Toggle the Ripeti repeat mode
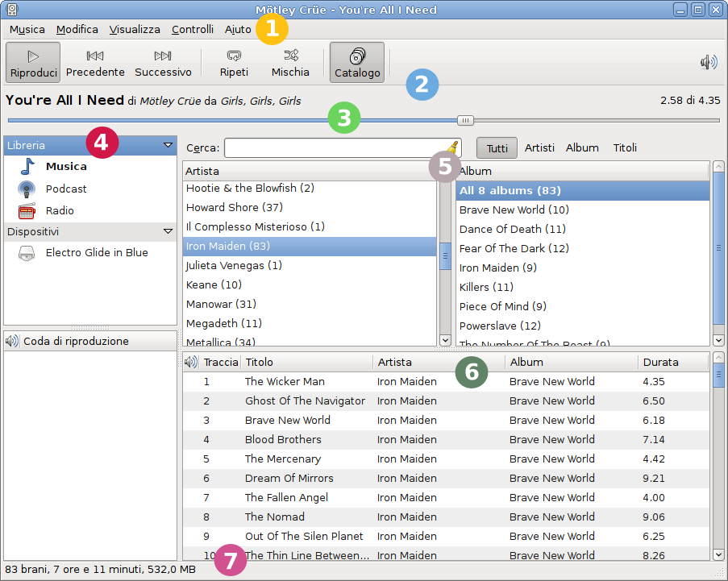This screenshot has width=728, height=581. (x=234, y=56)
